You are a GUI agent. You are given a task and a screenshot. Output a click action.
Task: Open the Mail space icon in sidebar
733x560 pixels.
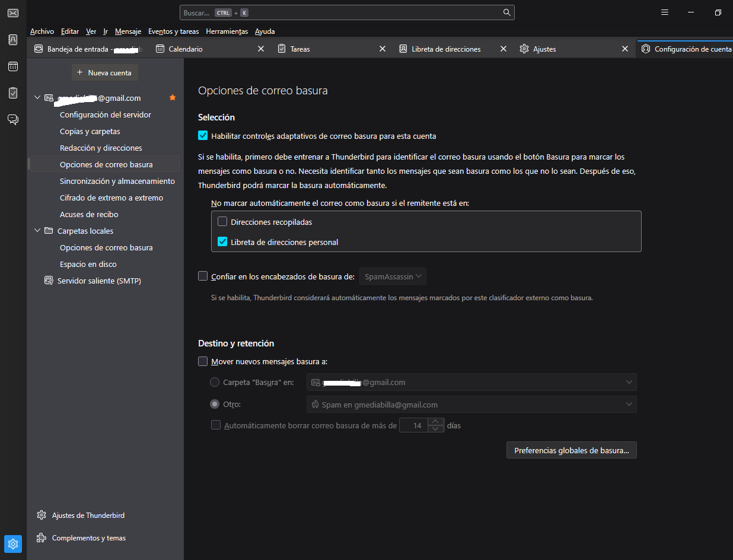(13, 13)
